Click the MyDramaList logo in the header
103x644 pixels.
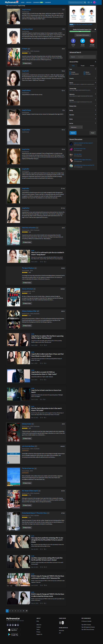pos(12,2)
